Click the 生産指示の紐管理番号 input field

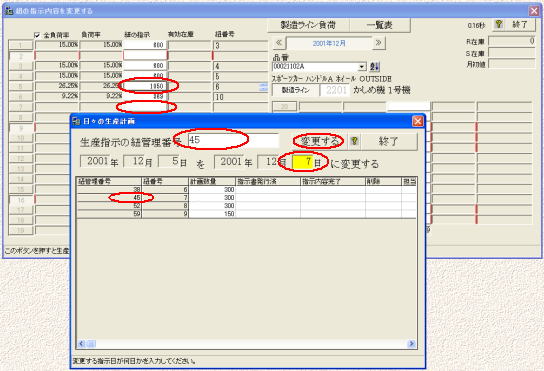233,140
